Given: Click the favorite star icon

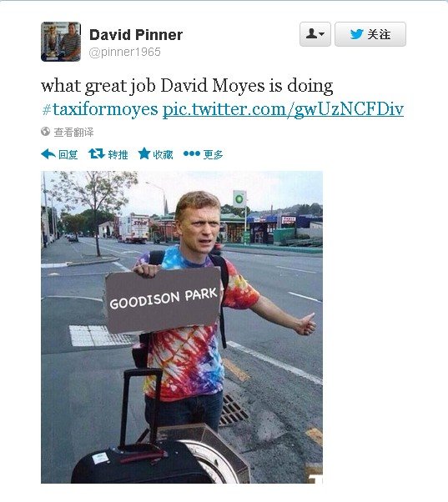Looking at the screenshot, I should pyautogui.click(x=144, y=153).
